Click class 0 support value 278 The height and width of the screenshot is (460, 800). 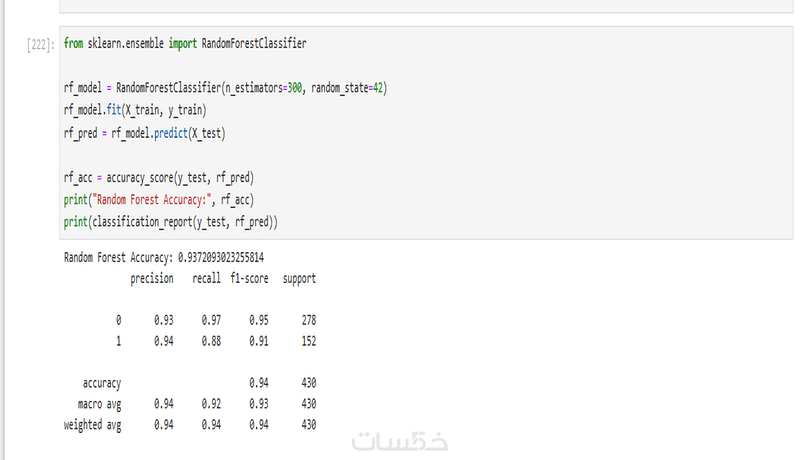click(x=309, y=320)
